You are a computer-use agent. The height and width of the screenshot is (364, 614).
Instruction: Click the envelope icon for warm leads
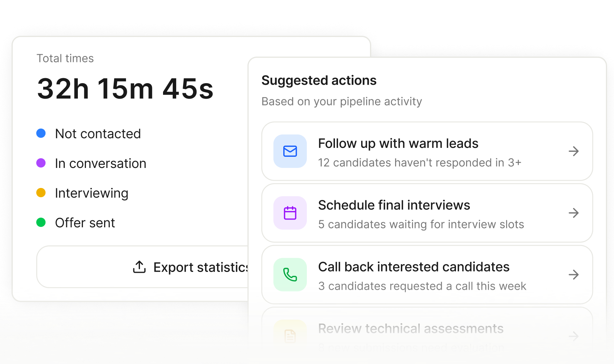click(289, 151)
